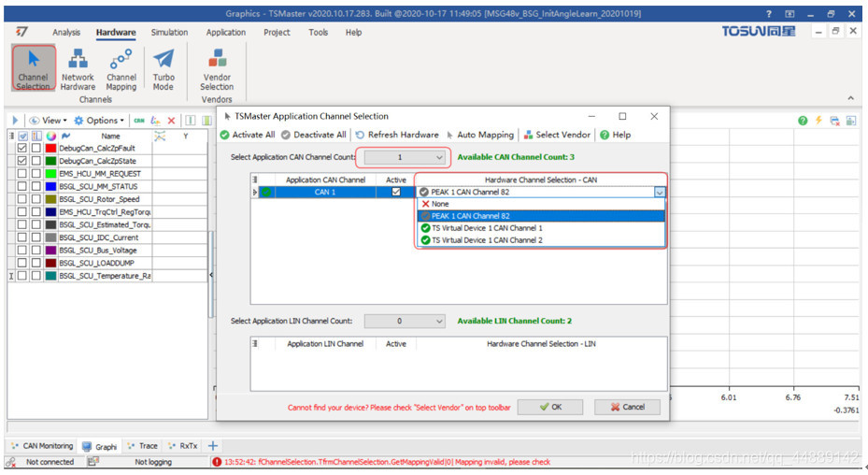Click the green help icon in graphics toolbar

point(803,121)
